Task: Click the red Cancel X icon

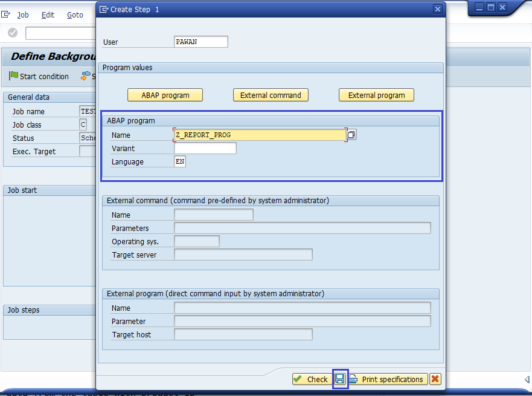Action: 435,379
